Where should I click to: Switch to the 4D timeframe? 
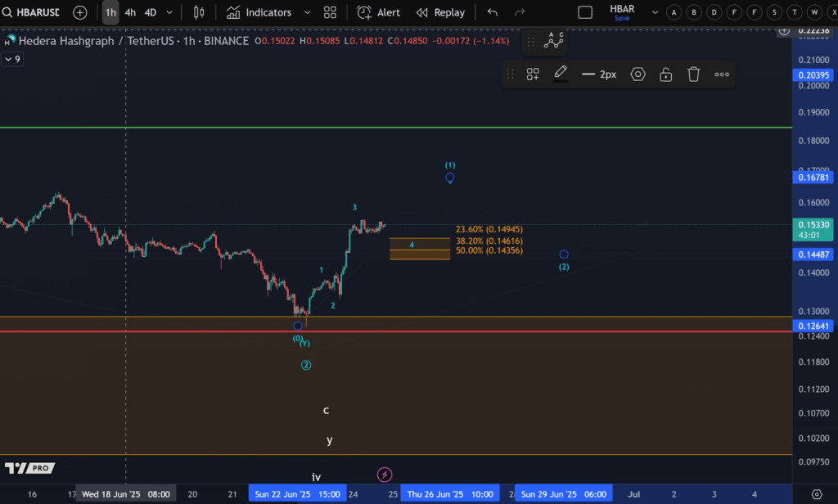[x=151, y=12]
